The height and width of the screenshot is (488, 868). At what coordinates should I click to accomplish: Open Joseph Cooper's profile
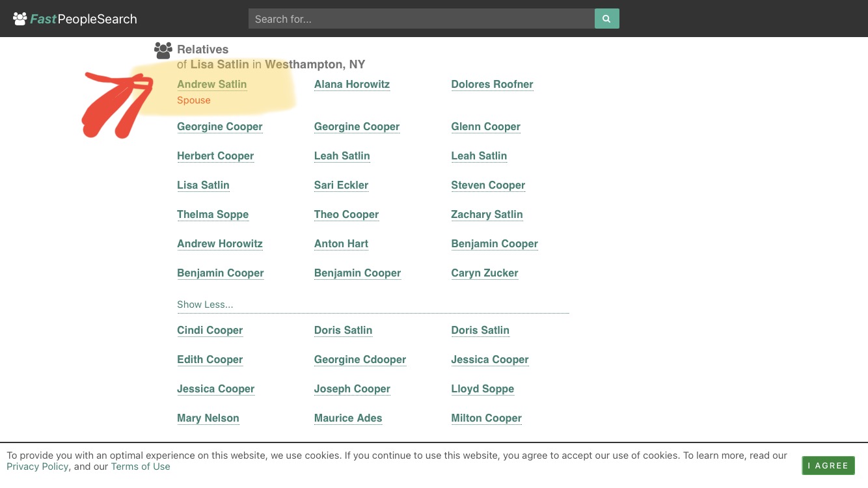point(352,388)
